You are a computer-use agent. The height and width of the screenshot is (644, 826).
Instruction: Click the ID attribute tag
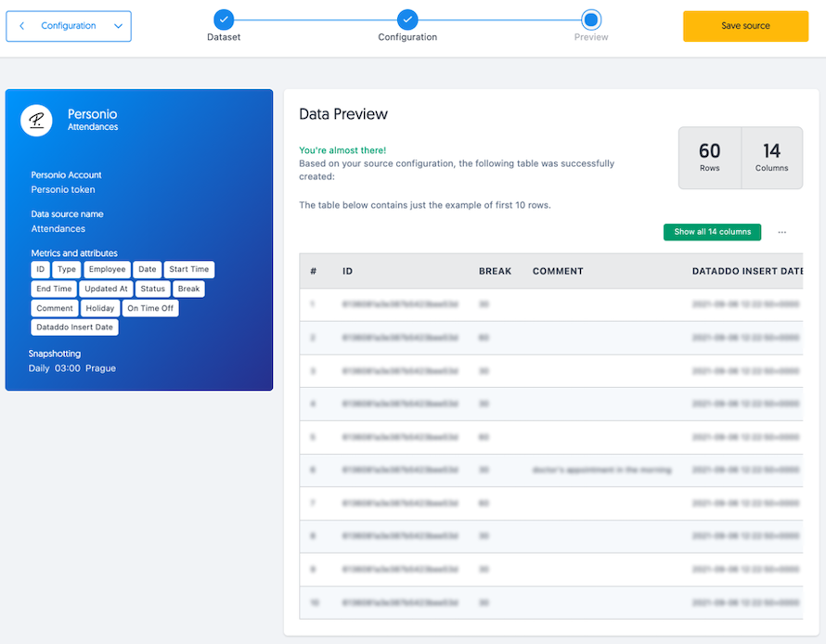[x=41, y=269]
